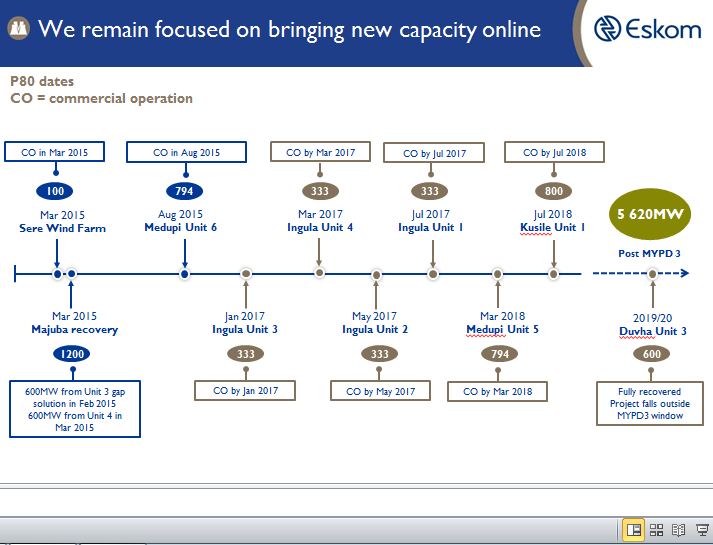Click the 'Aug 2015' date text
The height and width of the screenshot is (545, 713).
[x=181, y=214]
